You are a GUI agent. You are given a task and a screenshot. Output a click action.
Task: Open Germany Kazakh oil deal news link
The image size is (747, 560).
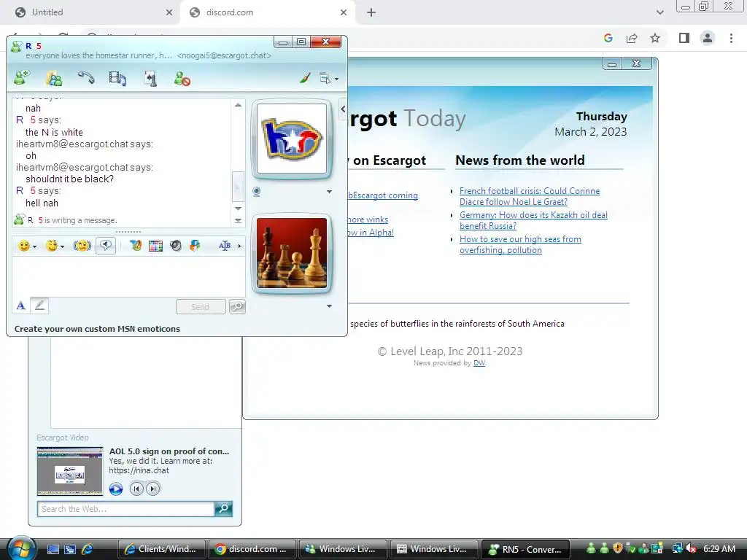point(533,220)
